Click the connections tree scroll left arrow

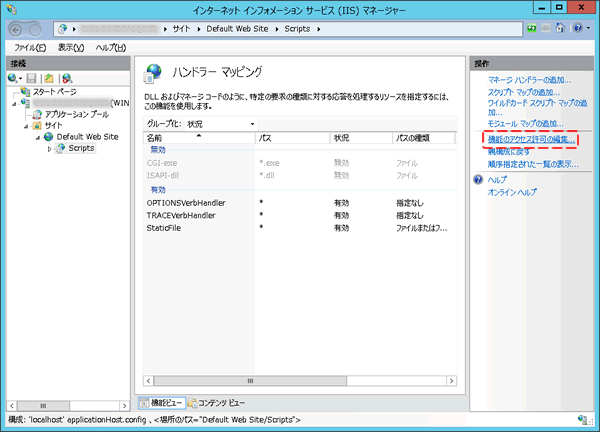tap(12, 406)
